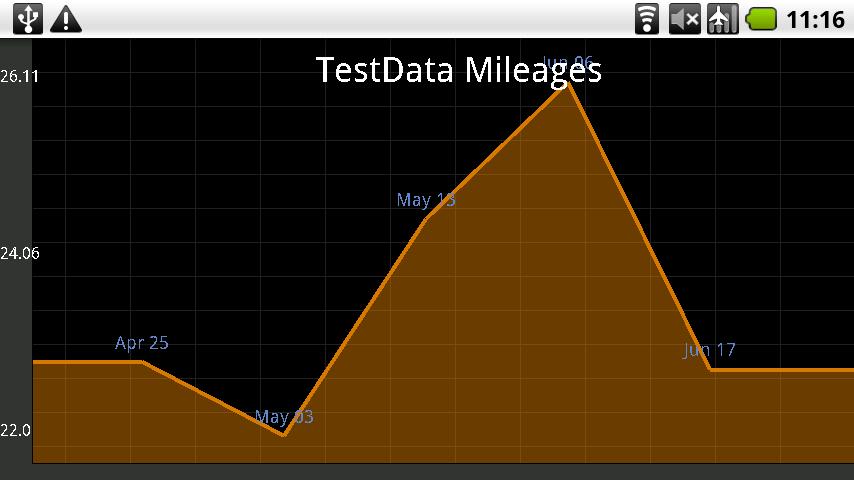This screenshot has height=480, width=854.
Task: Tap the USB connection icon
Action: click(x=30, y=18)
